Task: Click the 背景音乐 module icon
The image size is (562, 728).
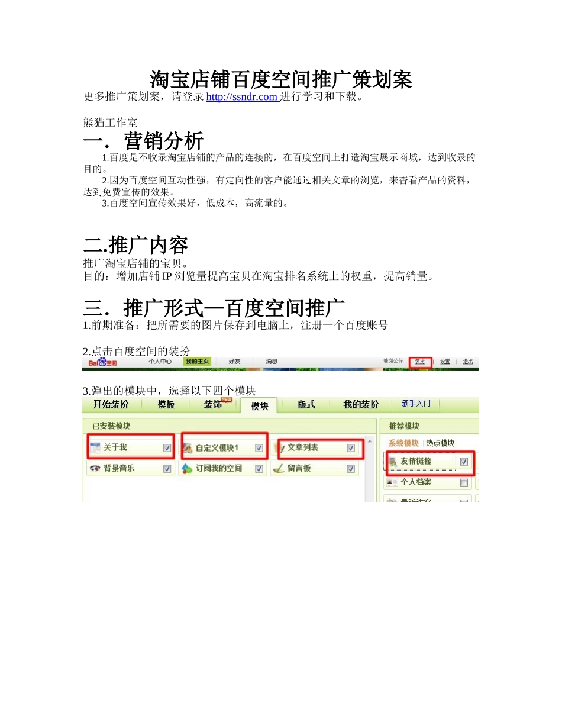Action: click(x=95, y=469)
